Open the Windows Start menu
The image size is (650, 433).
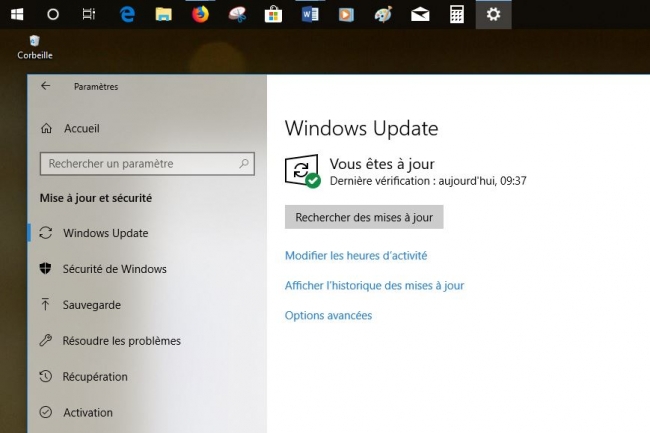[x=17, y=15]
